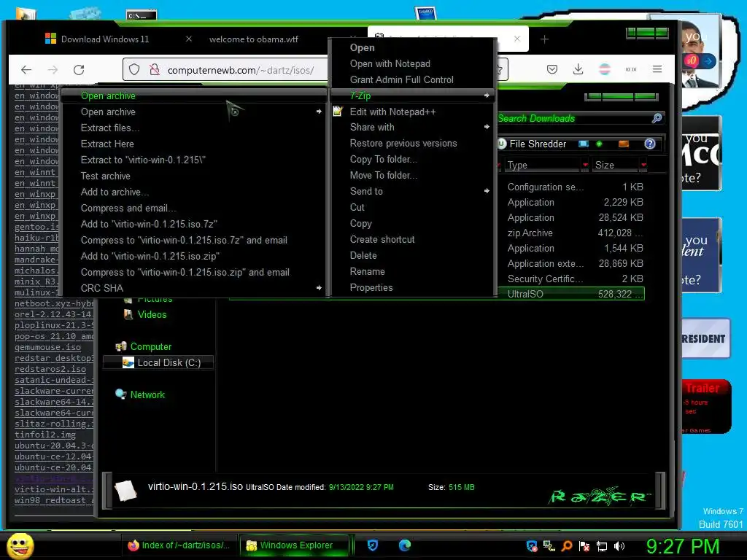This screenshot has height=560, width=747.
Task: Click the orange magnifier tray icon
Action: click(566, 546)
